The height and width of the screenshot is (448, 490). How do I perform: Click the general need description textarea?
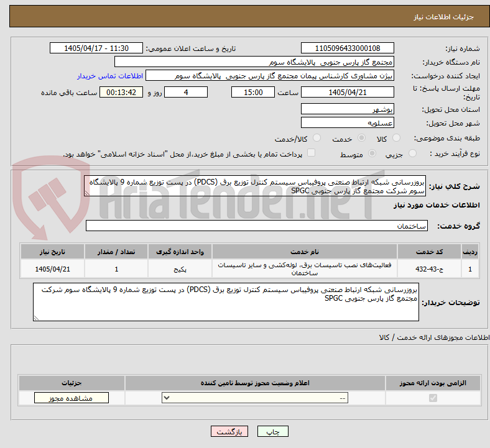pos(255,186)
